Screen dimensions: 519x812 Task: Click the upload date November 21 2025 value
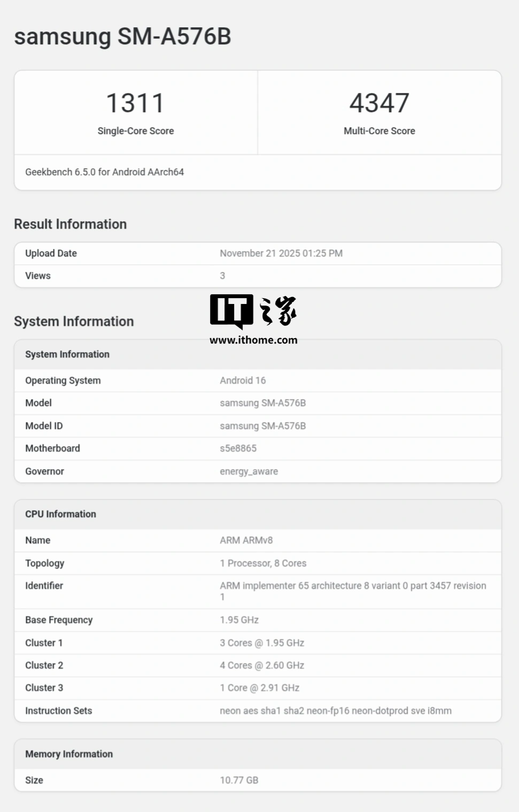(x=281, y=253)
